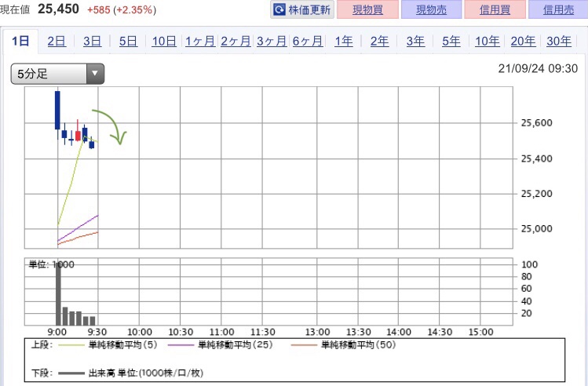Screen dimensions: 588x386
Task: Show the 6ヶ月 chart range
Action: click(308, 41)
